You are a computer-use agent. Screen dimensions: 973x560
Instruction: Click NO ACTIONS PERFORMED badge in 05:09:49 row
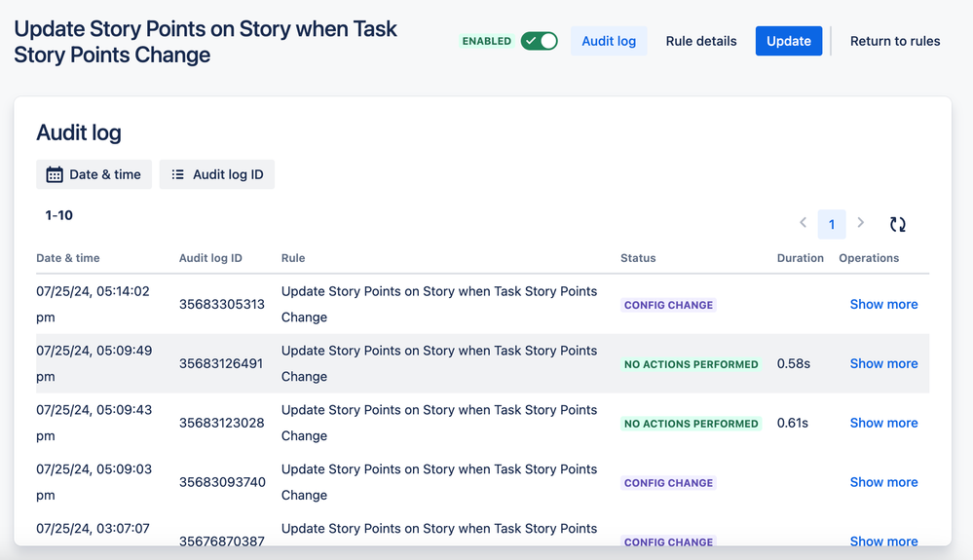tap(691, 364)
